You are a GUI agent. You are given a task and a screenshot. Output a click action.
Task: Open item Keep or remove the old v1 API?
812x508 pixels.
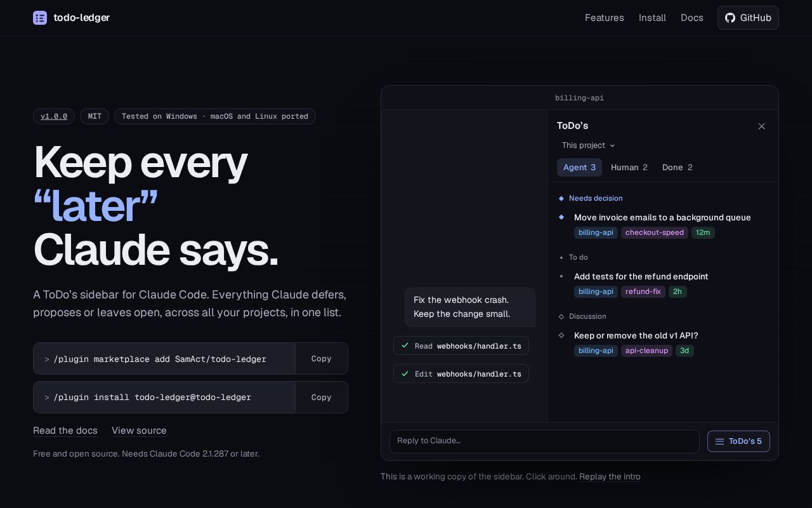636,335
